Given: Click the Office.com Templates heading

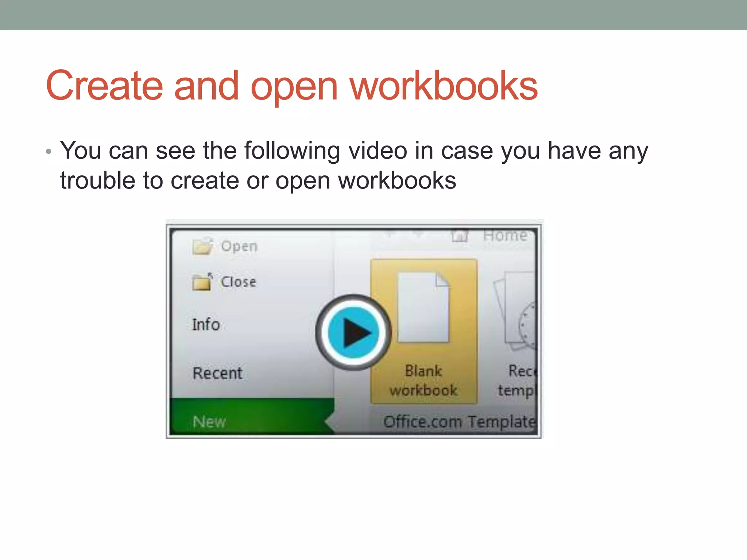Looking at the screenshot, I should [459, 422].
